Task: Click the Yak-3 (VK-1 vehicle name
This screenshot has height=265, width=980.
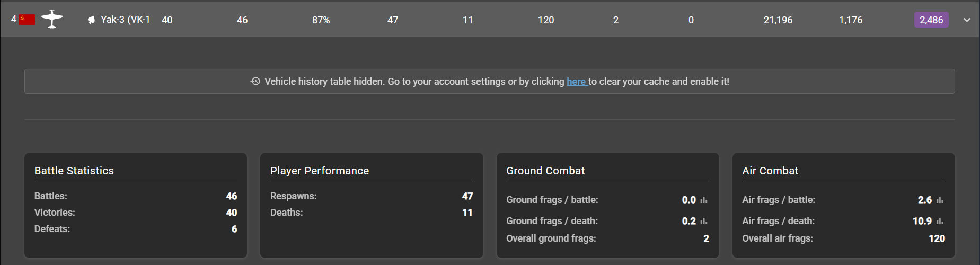Action: (x=125, y=20)
